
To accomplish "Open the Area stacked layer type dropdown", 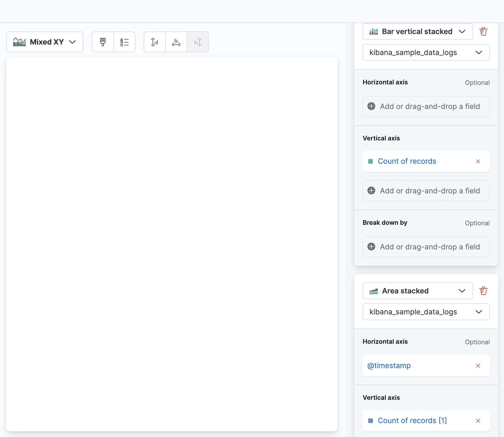I will pyautogui.click(x=462, y=291).
